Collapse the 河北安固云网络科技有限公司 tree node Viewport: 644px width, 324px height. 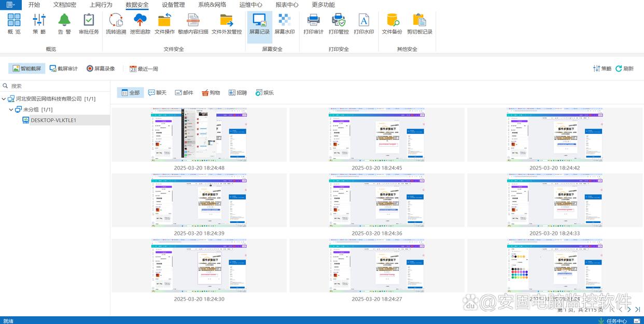click(x=4, y=99)
